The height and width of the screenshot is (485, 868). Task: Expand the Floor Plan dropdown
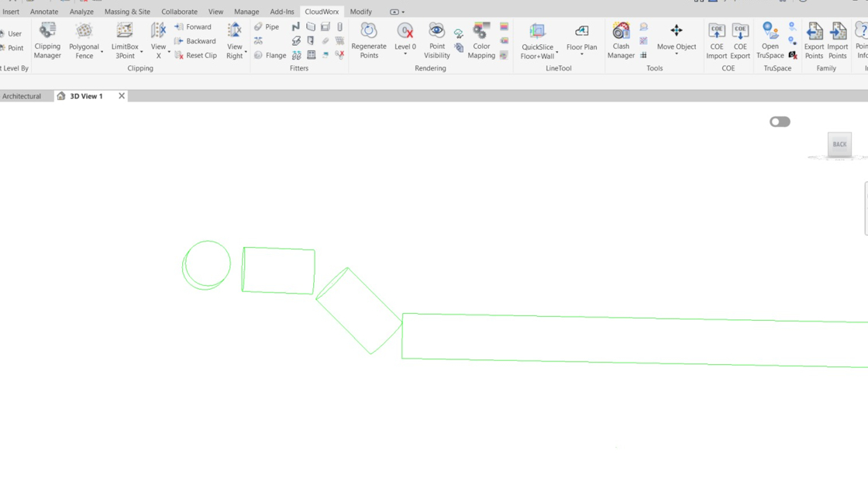(581, 54)
